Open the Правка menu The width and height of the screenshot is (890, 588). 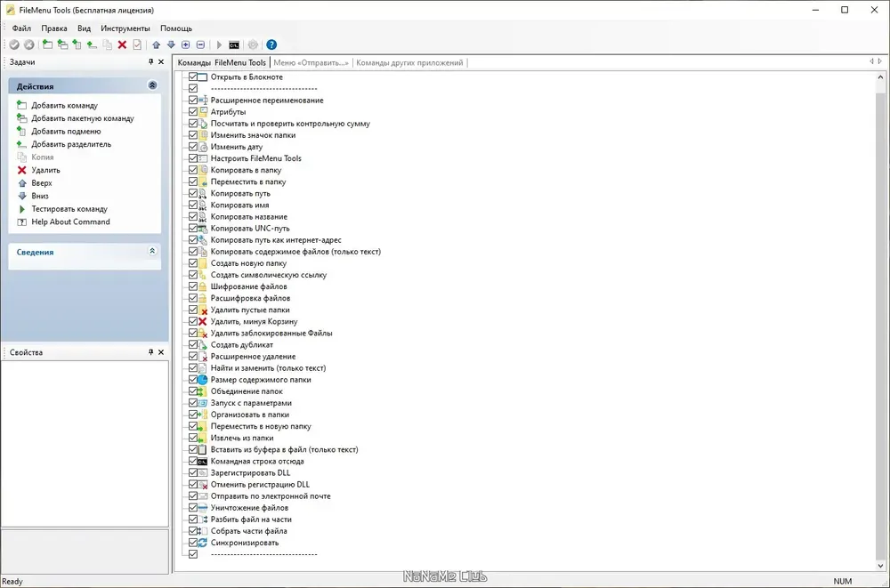tap(54, 28)
